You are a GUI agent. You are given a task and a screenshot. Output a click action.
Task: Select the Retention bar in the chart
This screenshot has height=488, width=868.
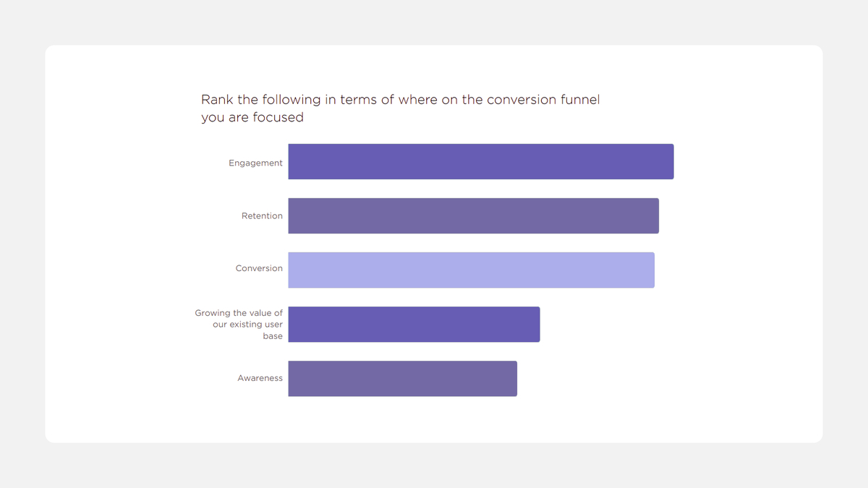(473, 216)
